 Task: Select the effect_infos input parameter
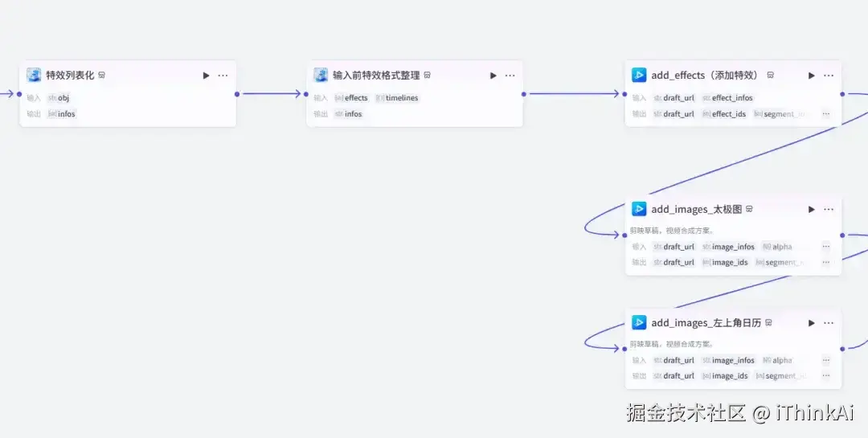[727, 98]
